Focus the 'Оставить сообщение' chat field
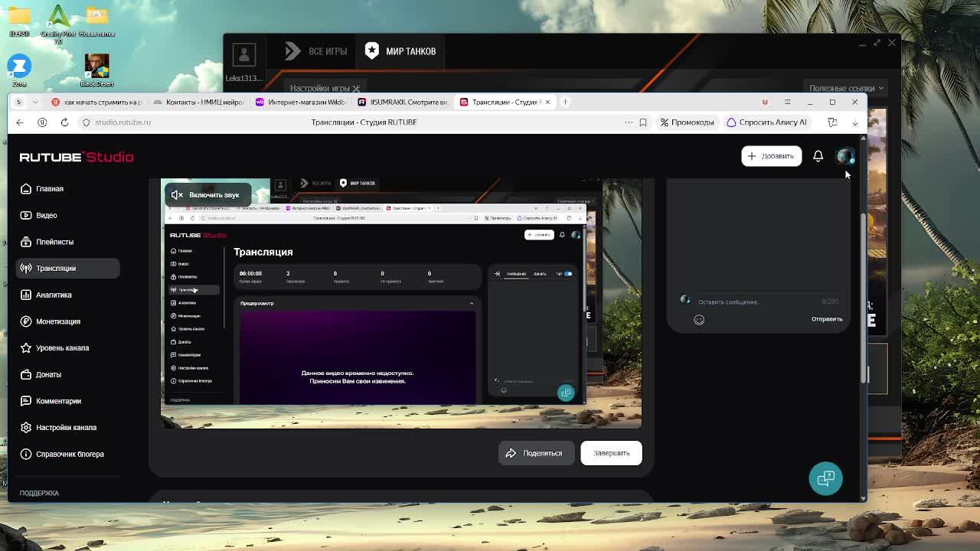980x551 pixels. click(x=756, y=302)
